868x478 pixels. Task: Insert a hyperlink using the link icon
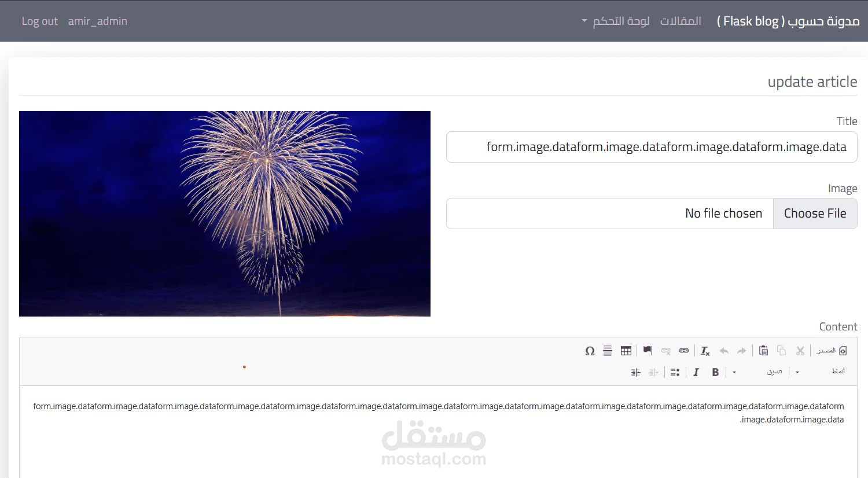click(684, 351)
